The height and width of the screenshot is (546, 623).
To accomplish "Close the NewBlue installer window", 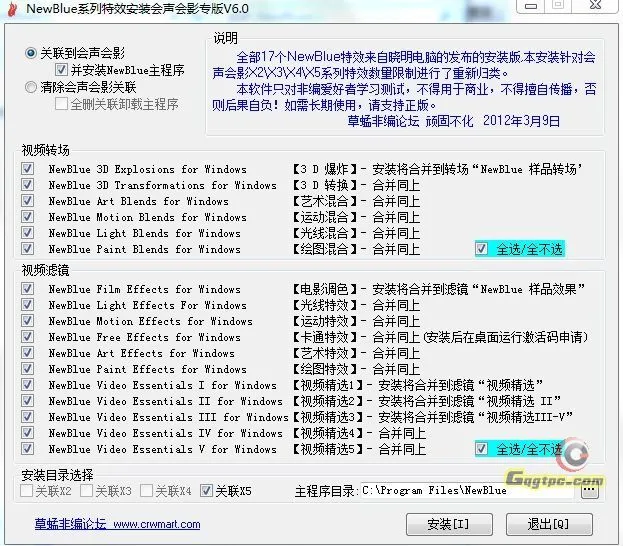I will click(x=595, y=6).
